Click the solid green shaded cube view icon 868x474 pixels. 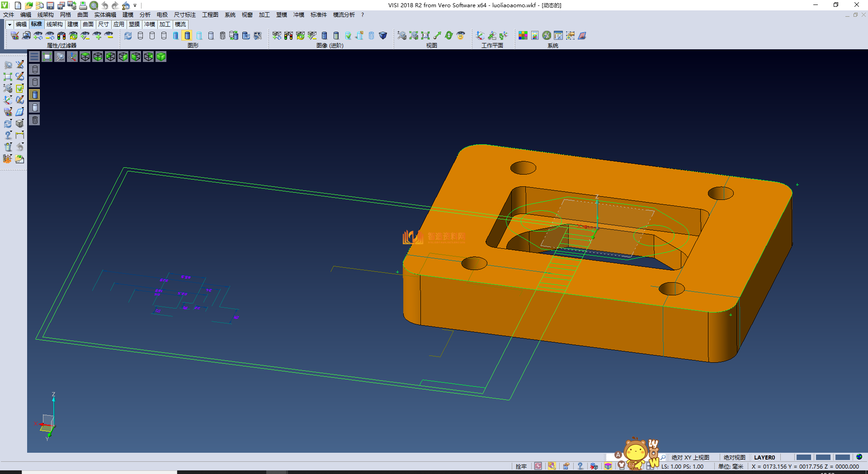[161, 57]
